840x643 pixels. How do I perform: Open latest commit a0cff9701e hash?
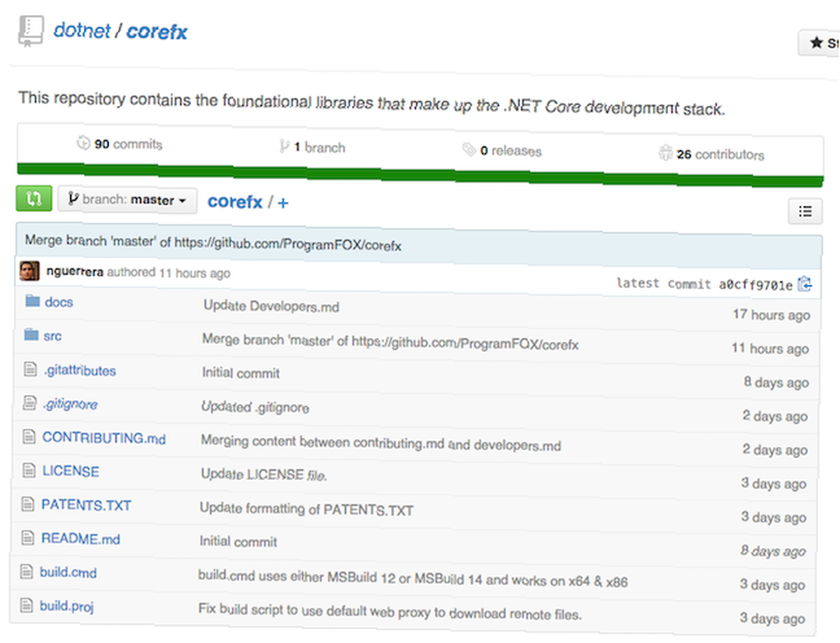755,285
